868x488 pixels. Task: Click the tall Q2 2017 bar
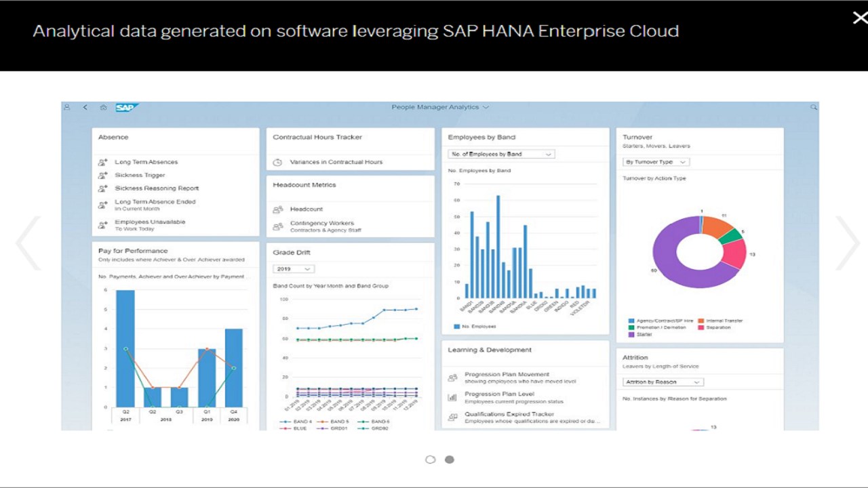(125, 348)
